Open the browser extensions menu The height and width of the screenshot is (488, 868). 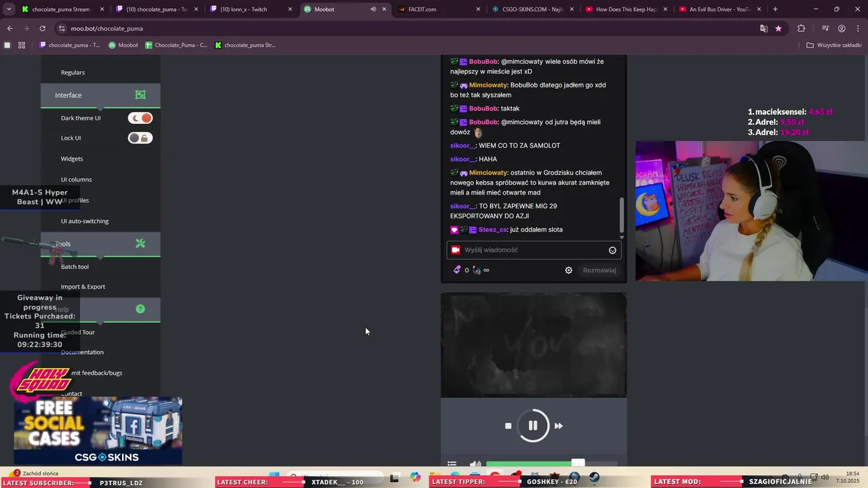point(802,28)
